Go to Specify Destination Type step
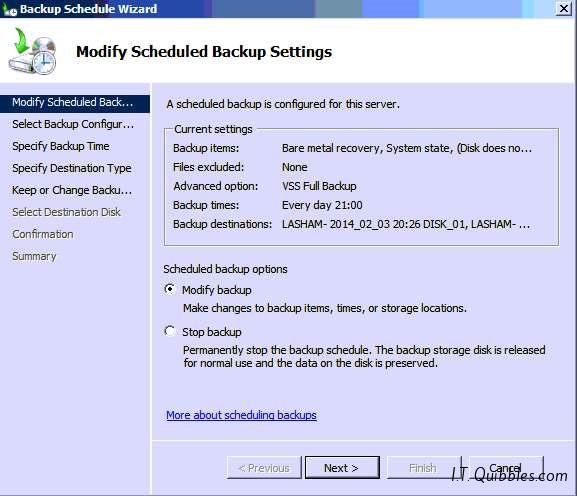Screen dimensions: 577x496 [x=72, y=168]
